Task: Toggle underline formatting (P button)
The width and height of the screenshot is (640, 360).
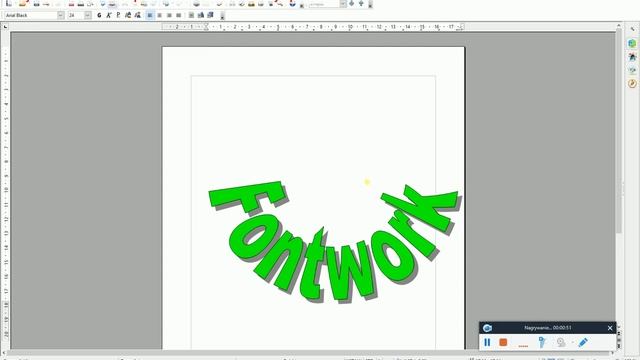Action: (x=118, y=15)
